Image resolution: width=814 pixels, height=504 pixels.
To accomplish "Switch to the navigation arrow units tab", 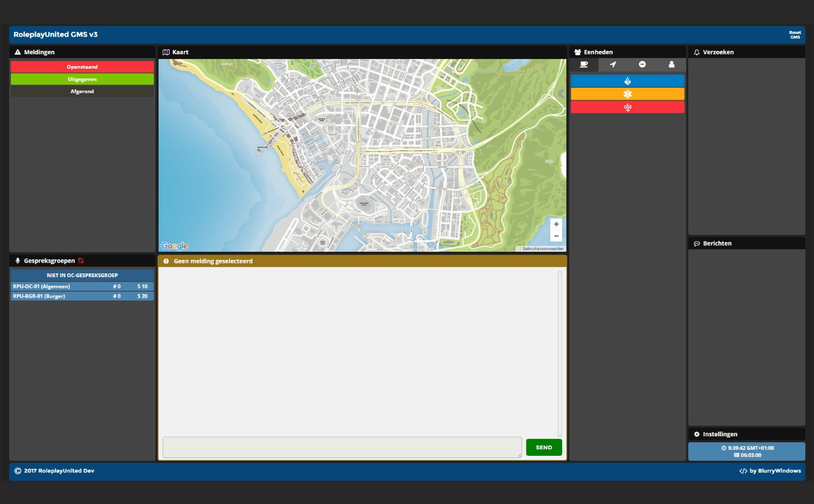I will [x=613, y=64].
